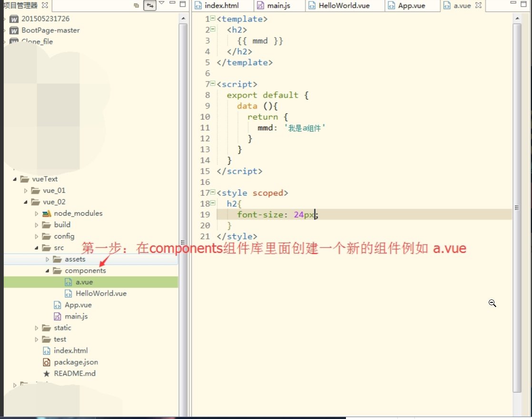Image resolution: width=532 pixels, height=419 pixels.
Task: Select the BootPage-master project
Action: coord(50,30)
